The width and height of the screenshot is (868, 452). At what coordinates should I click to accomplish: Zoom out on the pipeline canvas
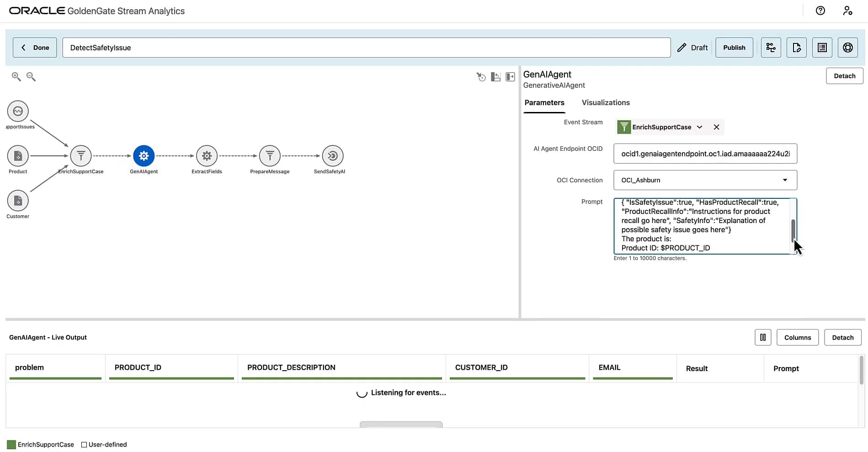pos(30,76)
